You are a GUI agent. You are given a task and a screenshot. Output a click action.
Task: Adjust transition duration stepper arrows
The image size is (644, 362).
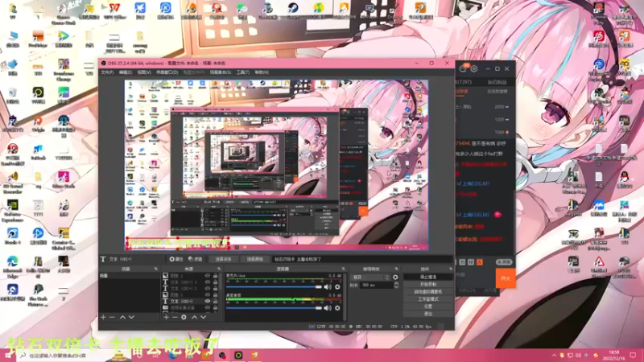(x=396, y=285)
